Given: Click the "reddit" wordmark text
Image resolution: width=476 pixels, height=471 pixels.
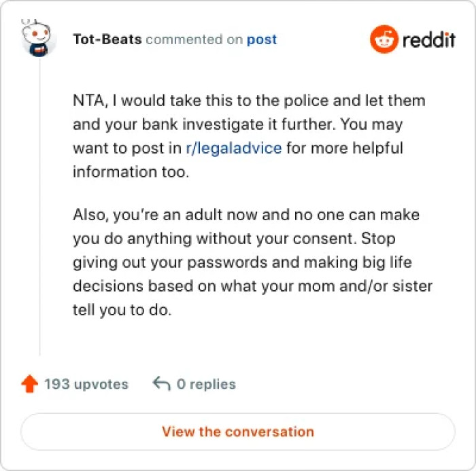Looking at the screenshot, I should point(428,39).
